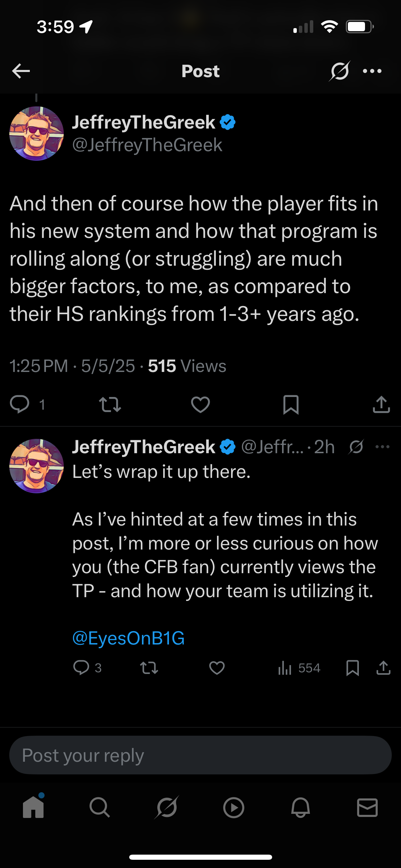Tap Grok icon on reply post
This screenshot has width=401, height=868.
[x=356, y=447]
